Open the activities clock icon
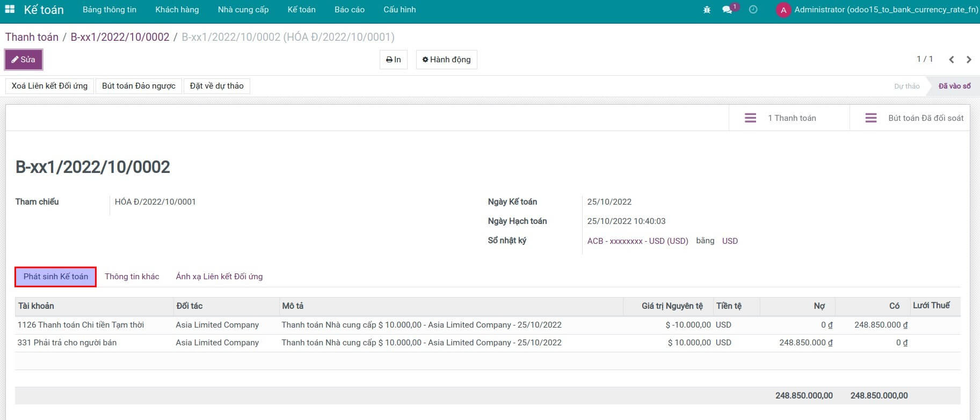Viewport: 980px width, 420px height. (753, 10)
